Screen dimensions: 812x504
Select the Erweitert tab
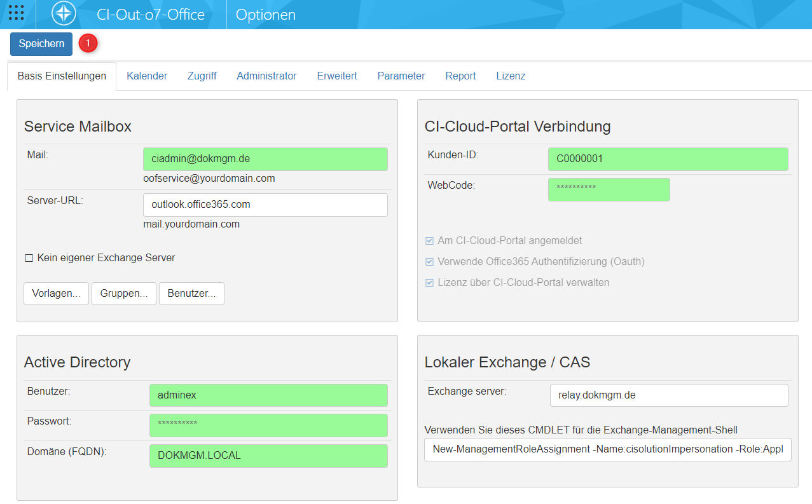[336, 76]
